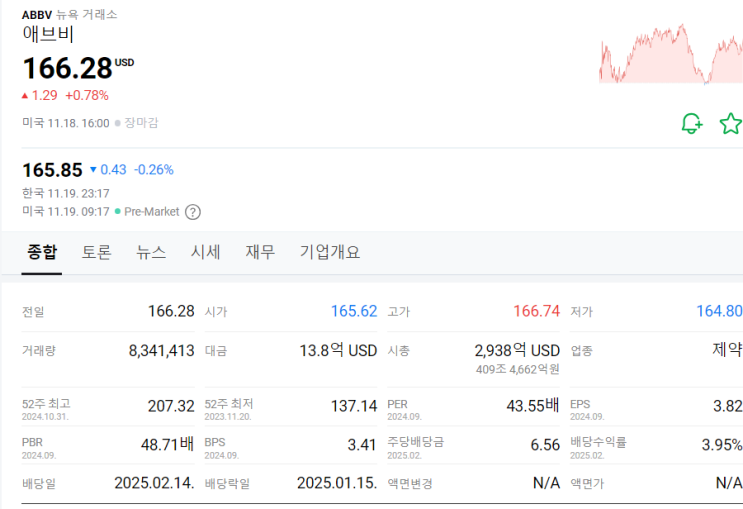Switch to the 기업개요 tab

point(330,252)
